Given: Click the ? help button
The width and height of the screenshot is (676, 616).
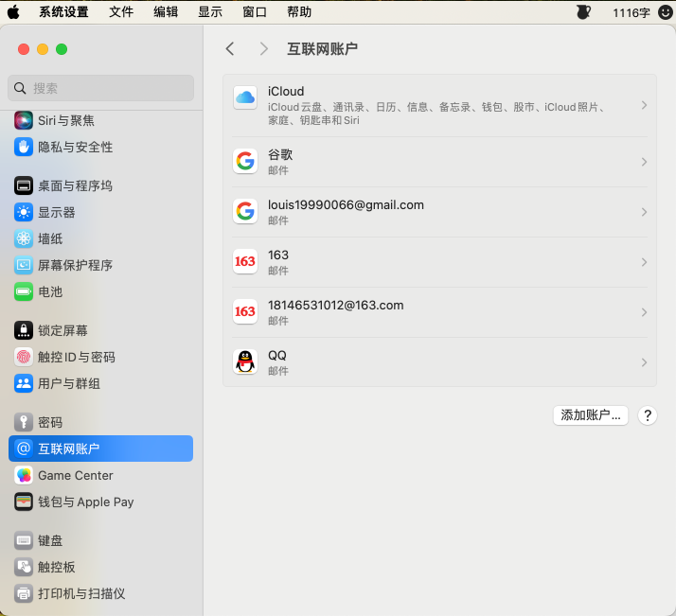Looking at the screenshot, I should point(647,415).
